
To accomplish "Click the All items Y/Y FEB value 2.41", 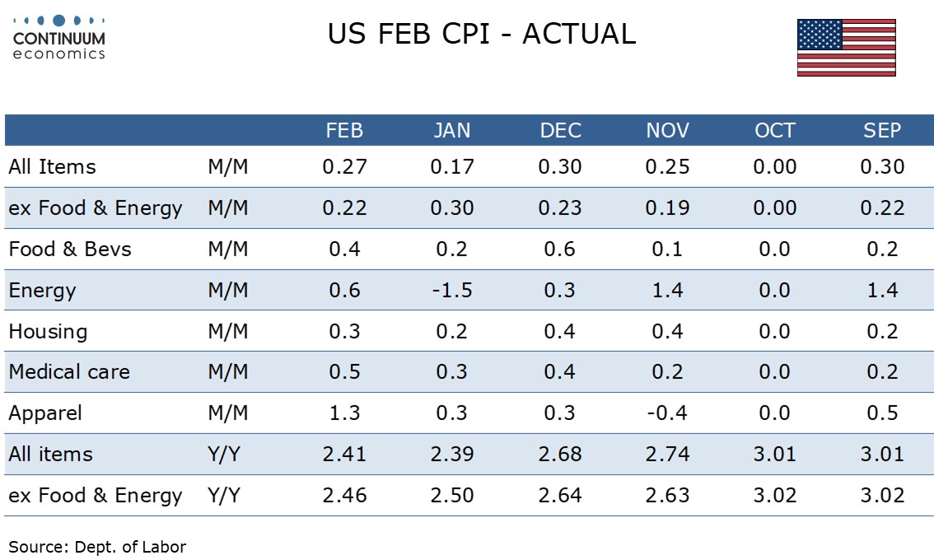I will 344,454.
